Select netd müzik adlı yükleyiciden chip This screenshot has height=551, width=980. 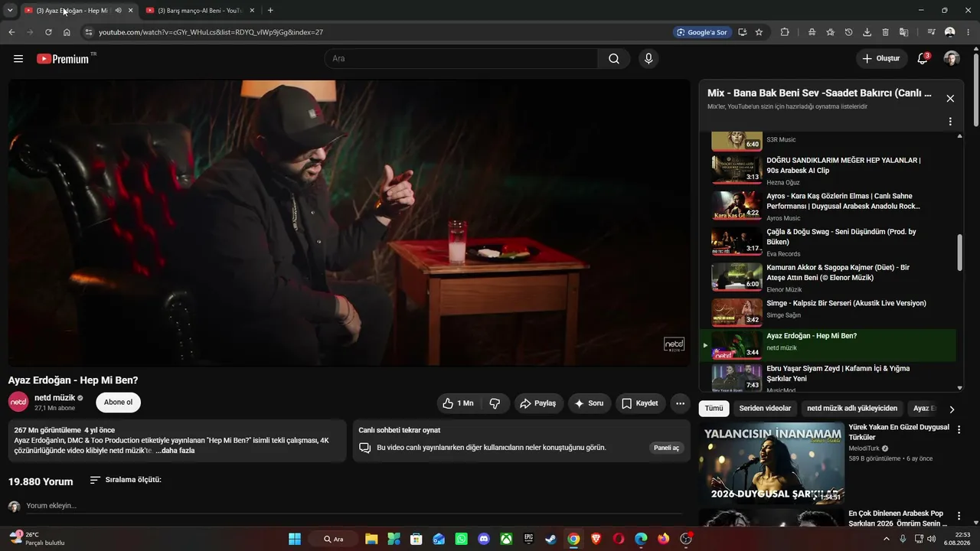(x=852, y=409)
